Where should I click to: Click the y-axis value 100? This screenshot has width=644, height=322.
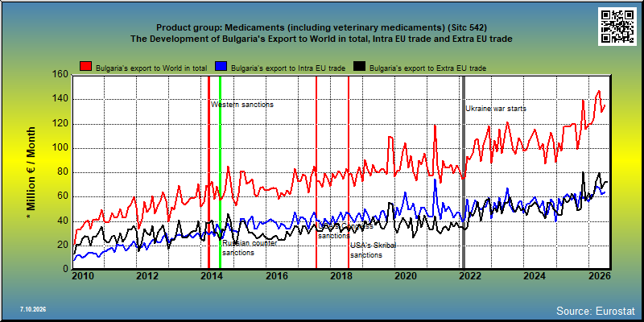tap(60, 147)
